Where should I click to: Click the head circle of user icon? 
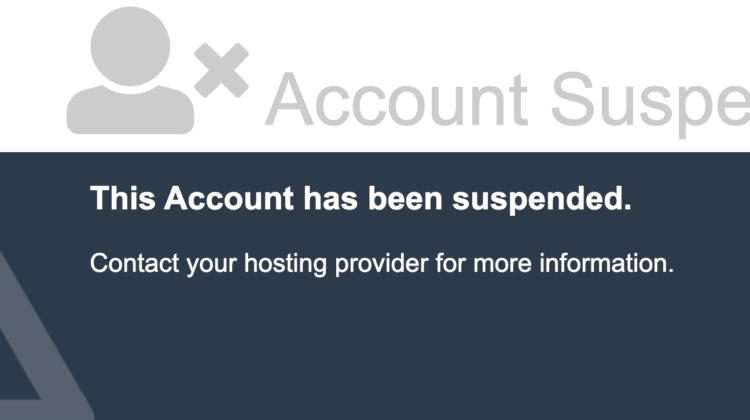tap(130, 46)
